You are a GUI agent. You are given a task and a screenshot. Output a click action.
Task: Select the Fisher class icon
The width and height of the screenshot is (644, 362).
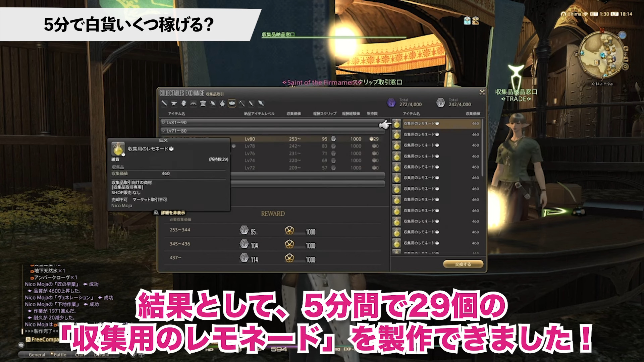(x=261, y=104)
